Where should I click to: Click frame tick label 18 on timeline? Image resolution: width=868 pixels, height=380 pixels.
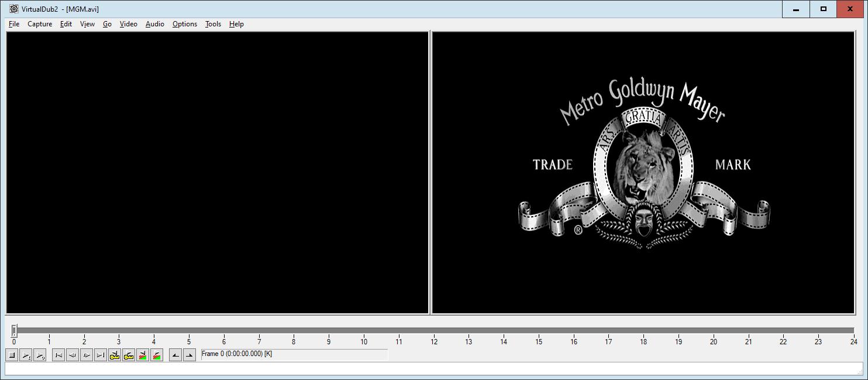643,342
